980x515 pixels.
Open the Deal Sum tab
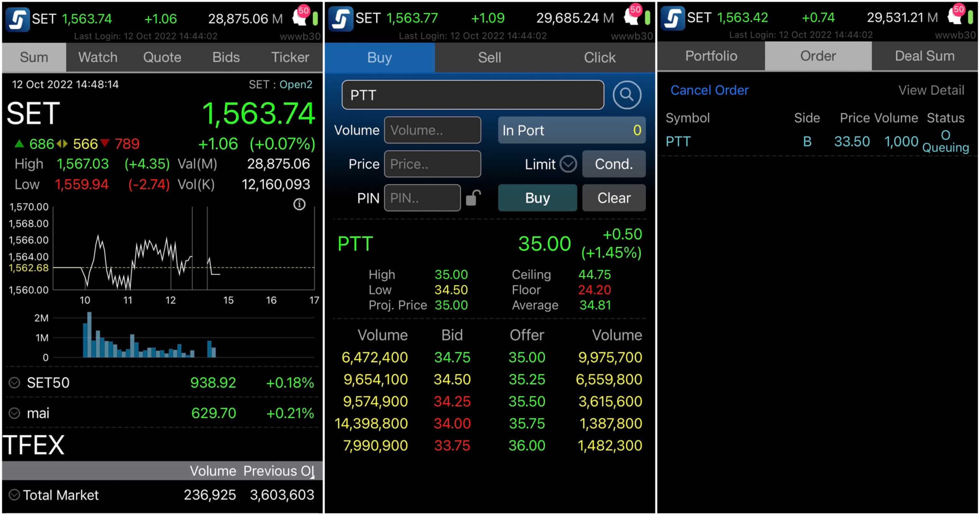(x=924, y=56)
